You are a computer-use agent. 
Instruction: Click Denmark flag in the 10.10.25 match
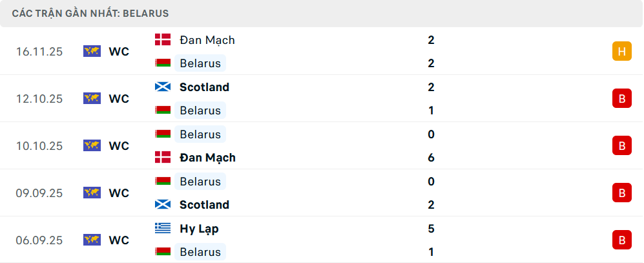(163, 157)
